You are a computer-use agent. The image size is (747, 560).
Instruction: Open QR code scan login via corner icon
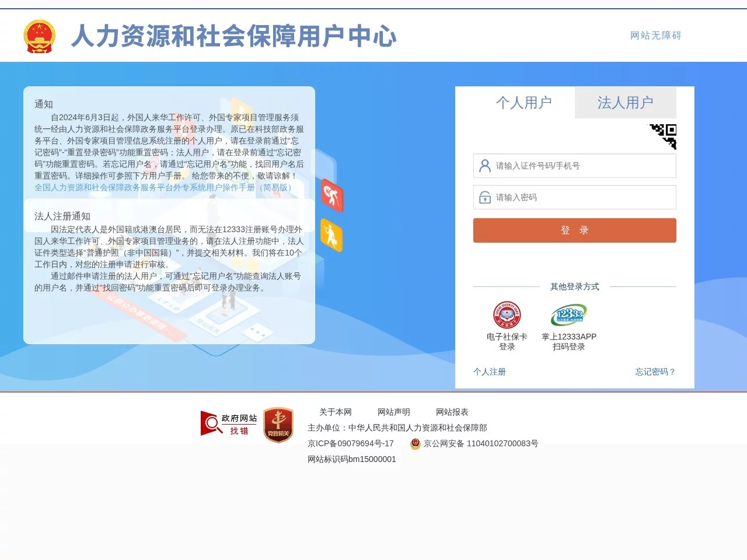coord(664,136)
